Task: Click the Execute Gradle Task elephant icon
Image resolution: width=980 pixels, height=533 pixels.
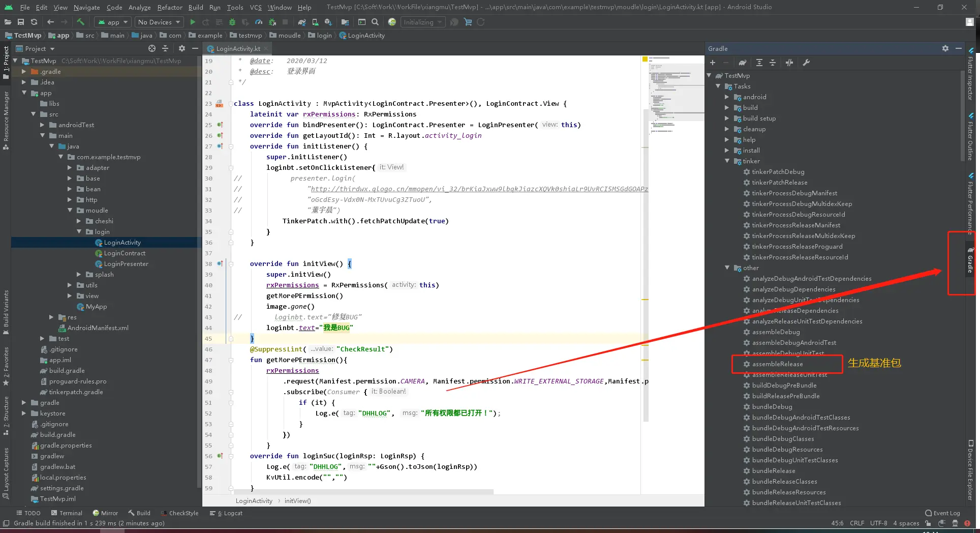Action: 743,63
